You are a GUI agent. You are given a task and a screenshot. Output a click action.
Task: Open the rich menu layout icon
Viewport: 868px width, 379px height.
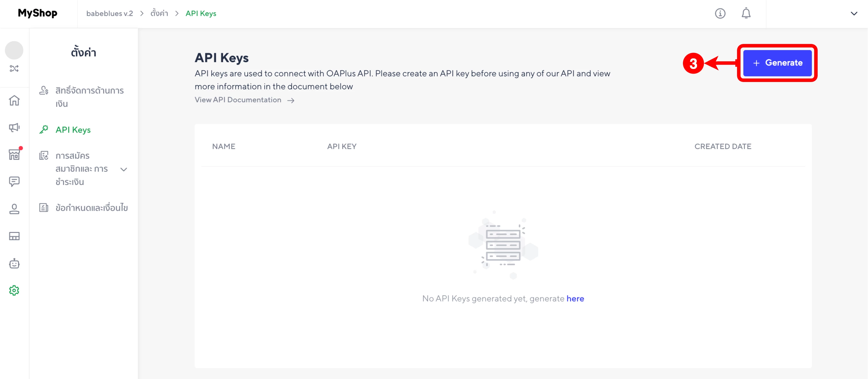[x=14, y=236]
